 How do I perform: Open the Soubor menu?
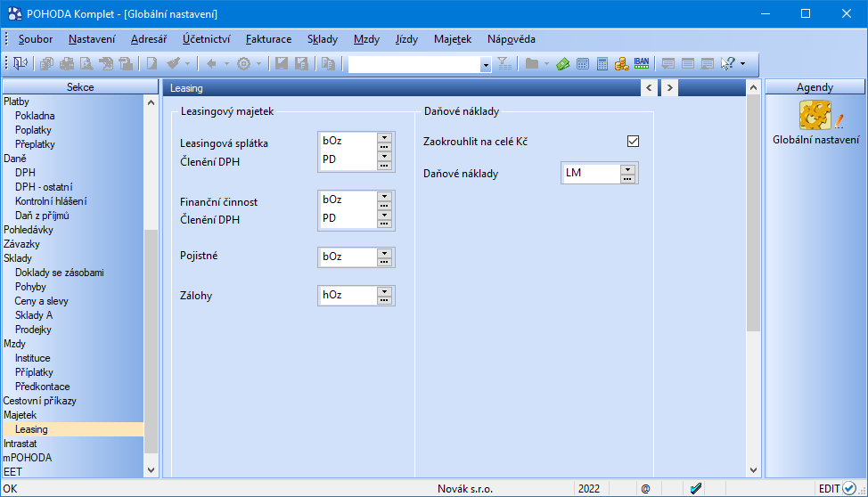(36, 39)
